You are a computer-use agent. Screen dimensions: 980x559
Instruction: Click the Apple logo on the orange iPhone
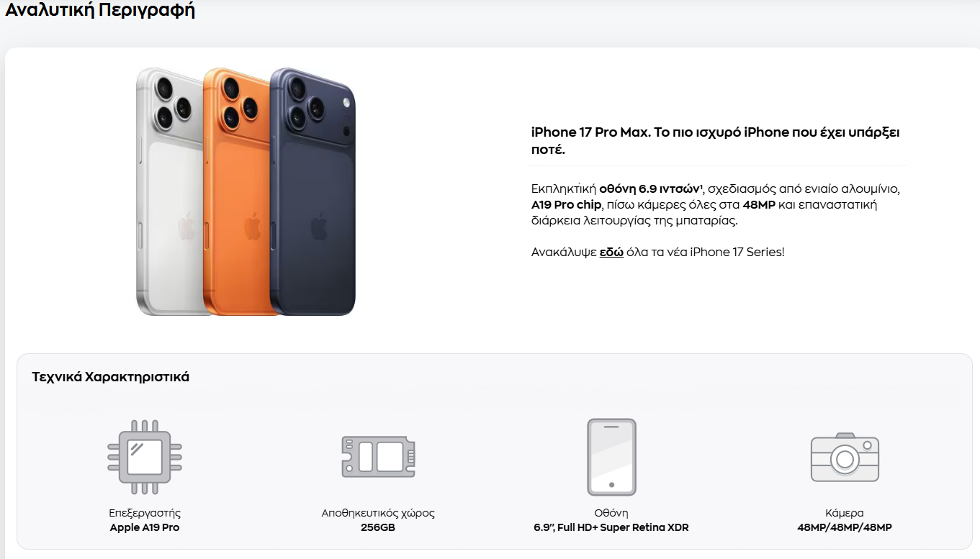click(252, 226)
